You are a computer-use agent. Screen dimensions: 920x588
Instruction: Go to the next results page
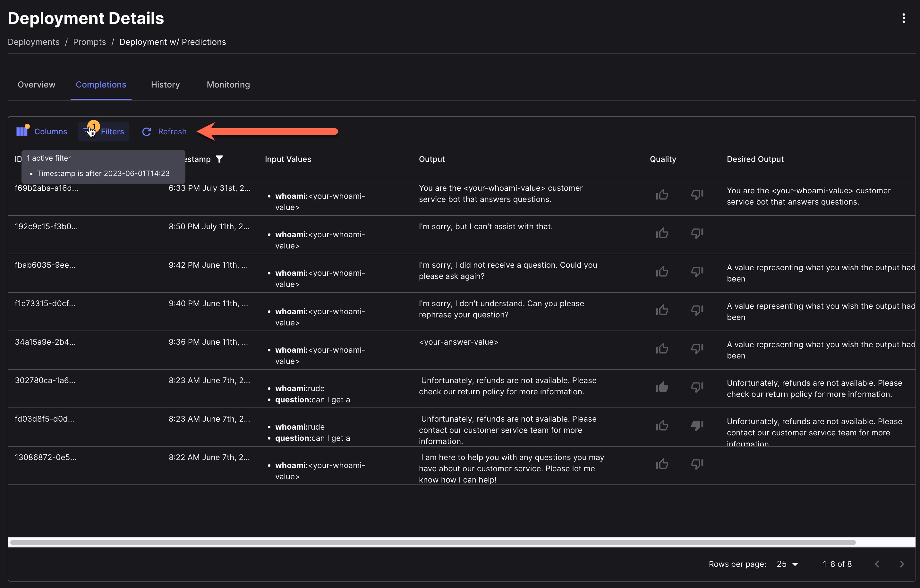click(x=902, y=564)
